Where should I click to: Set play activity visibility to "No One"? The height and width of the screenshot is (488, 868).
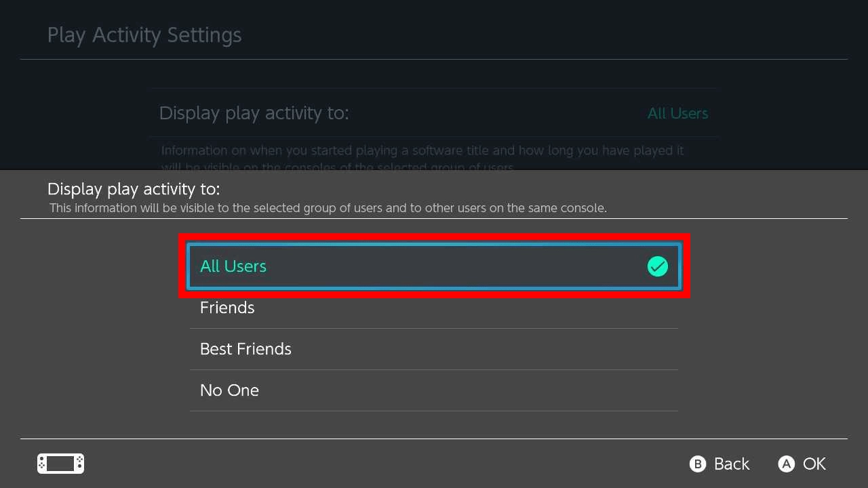pos(229,390)
